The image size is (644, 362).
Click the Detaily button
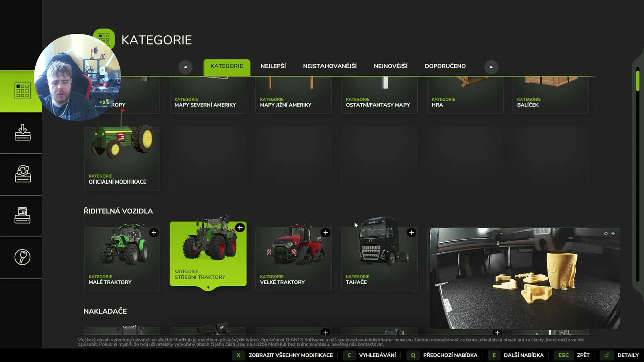click(621, 355)
